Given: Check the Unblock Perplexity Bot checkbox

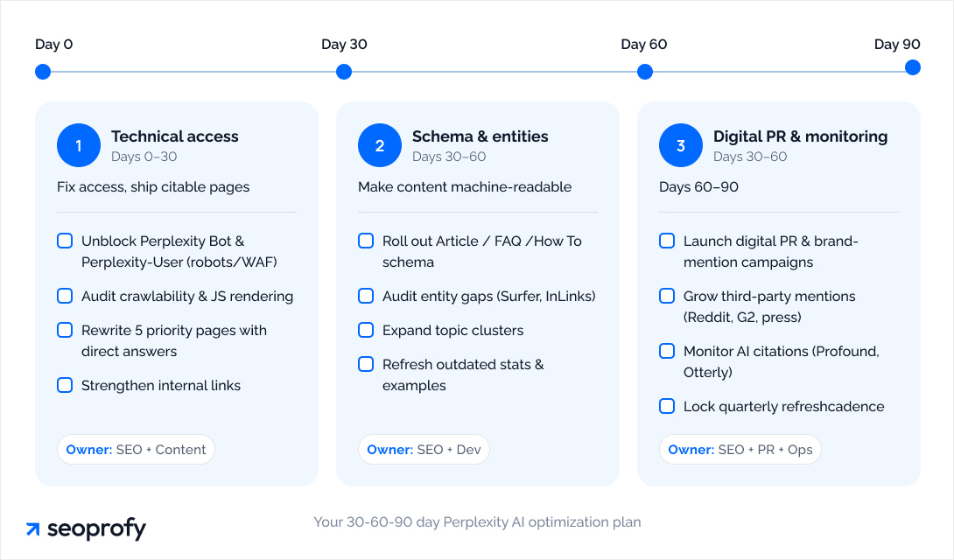Looking at the screenshot, I should coord(65,241).
